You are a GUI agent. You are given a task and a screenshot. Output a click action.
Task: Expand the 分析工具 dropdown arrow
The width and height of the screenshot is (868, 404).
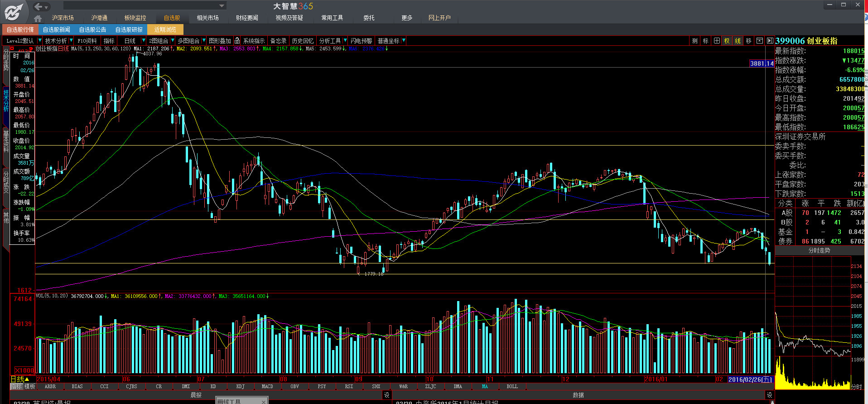(345, 41)
